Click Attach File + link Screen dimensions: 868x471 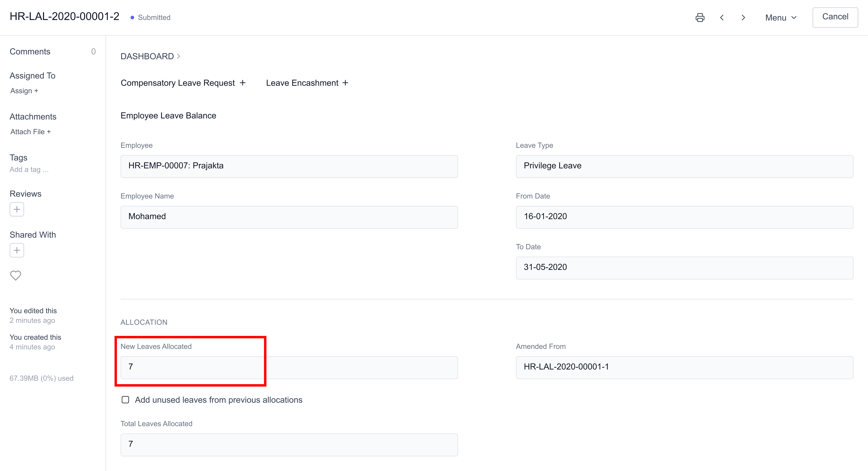(x=30, y=132)
